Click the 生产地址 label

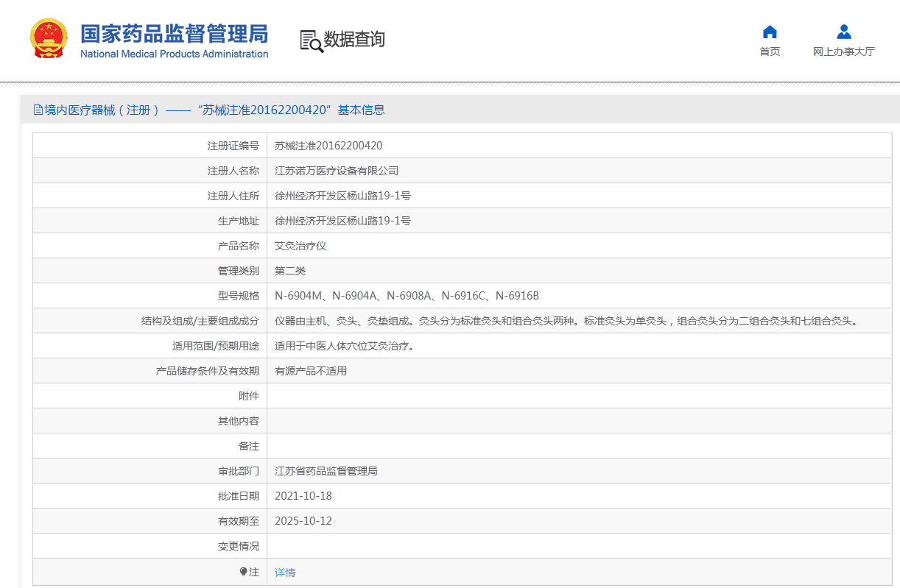[x=239, y=221]
